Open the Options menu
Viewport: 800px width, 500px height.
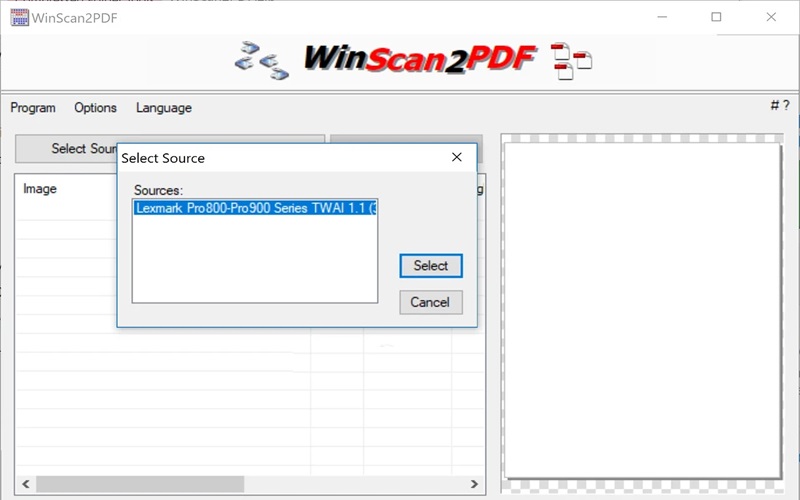(95, 108)
